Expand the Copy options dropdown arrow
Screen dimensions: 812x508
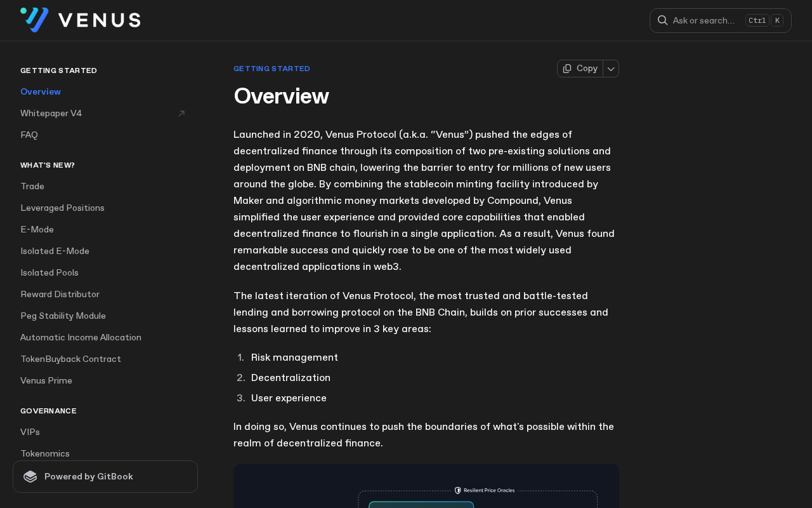pyautogui.click(x=611, y=69)
